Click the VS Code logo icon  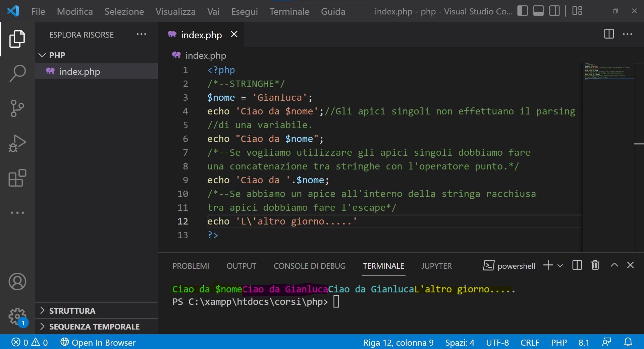coord(13,11)
